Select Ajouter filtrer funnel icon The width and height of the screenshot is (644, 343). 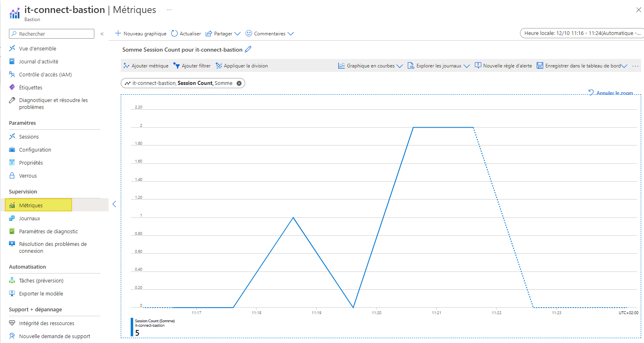(x=176, y=66)
